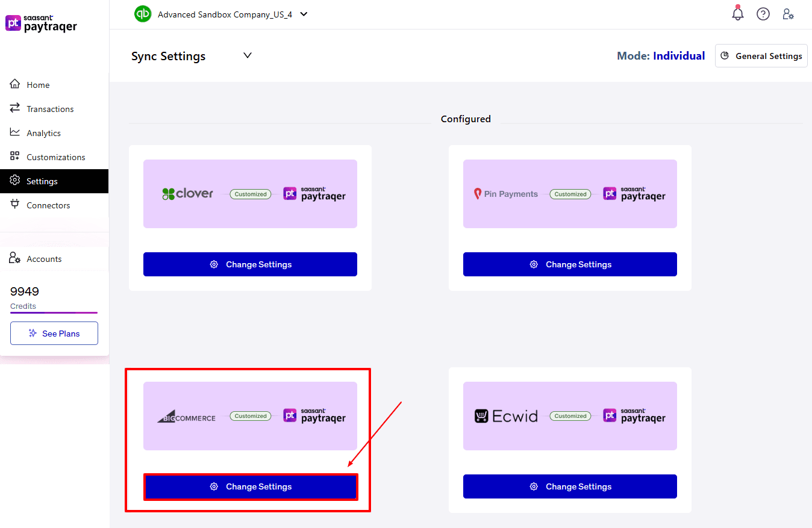Screen dimensions: 812x528
Task: Click the sparkle icon on See Plans
Action: (33, 334)
